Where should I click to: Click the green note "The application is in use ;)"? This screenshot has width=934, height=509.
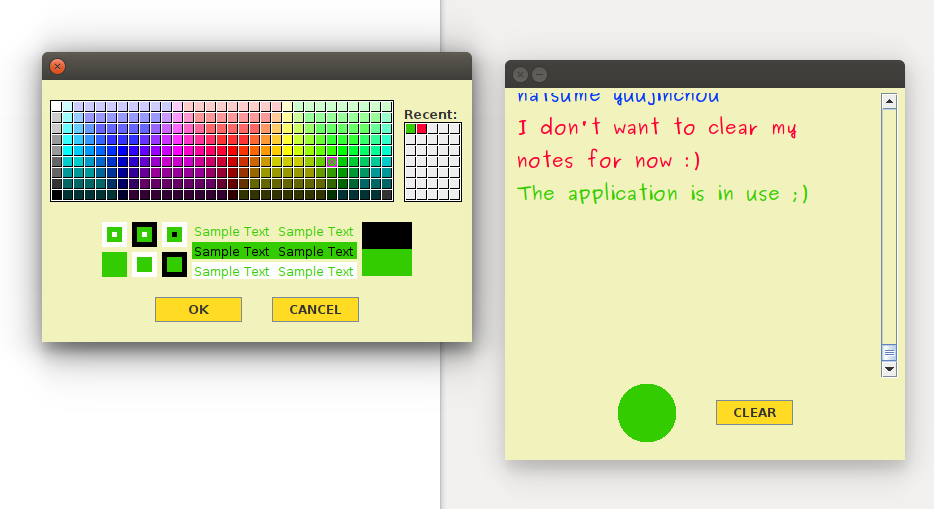click(x=662, y=193)
